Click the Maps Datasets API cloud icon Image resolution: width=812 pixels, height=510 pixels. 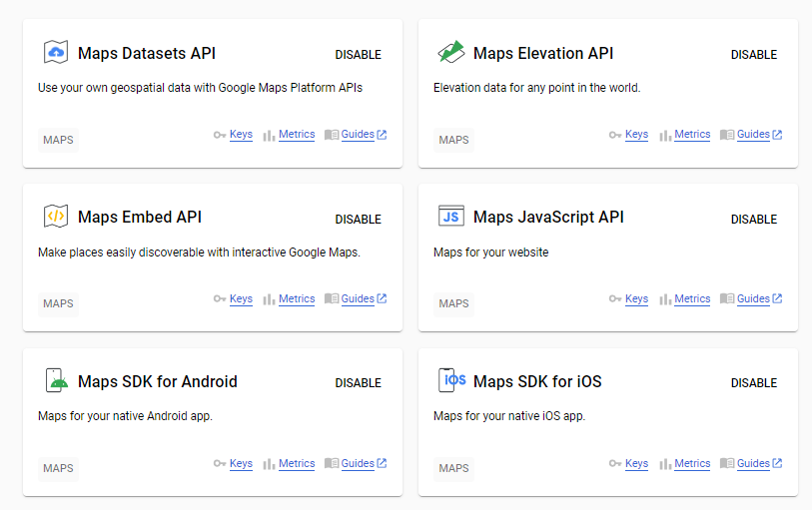[56, 53]
